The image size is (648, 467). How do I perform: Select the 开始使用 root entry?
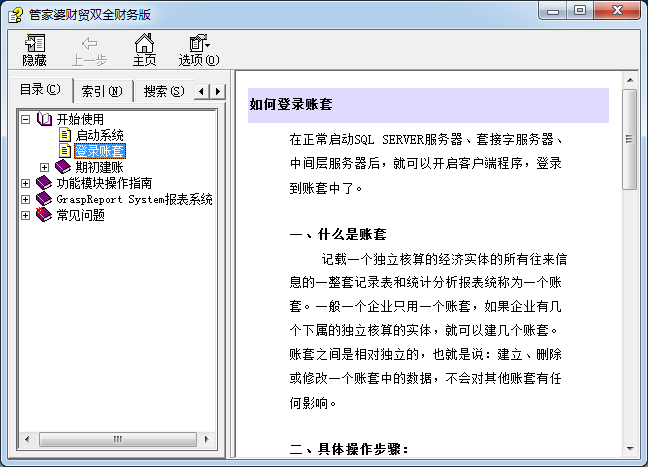80,119
